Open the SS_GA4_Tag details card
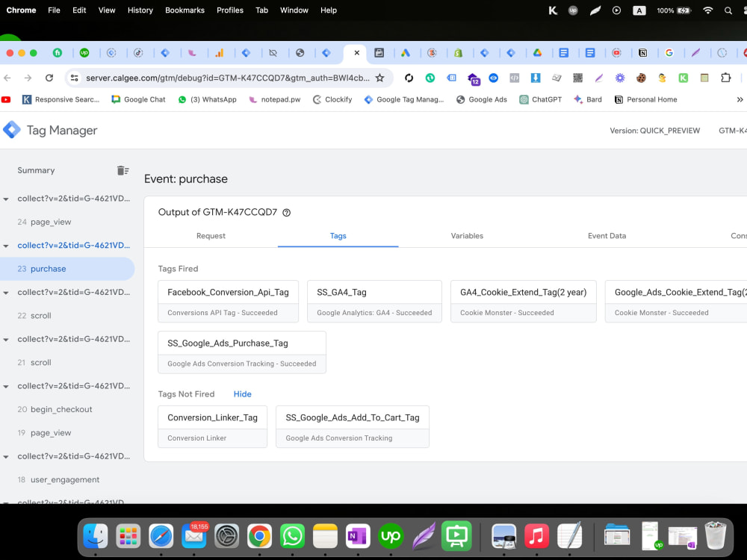Image resolution: width=747 pixels, height=560 pixels. click(x=373, y=292)
